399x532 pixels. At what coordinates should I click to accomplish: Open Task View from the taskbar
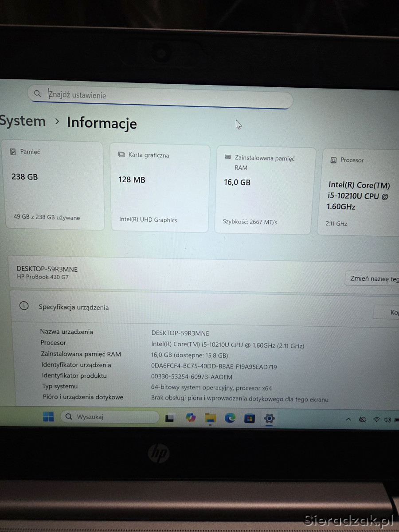click(169, 418)
